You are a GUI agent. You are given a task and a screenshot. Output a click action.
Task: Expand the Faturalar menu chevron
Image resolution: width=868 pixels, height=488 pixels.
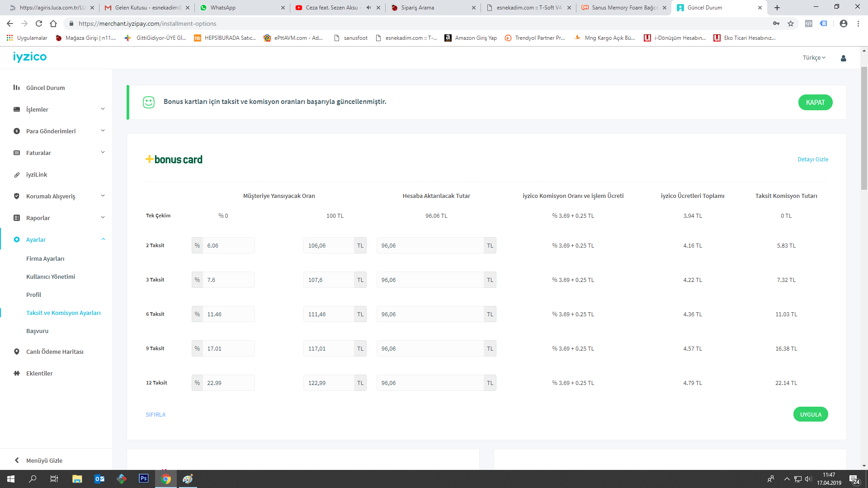click(103, 152)
